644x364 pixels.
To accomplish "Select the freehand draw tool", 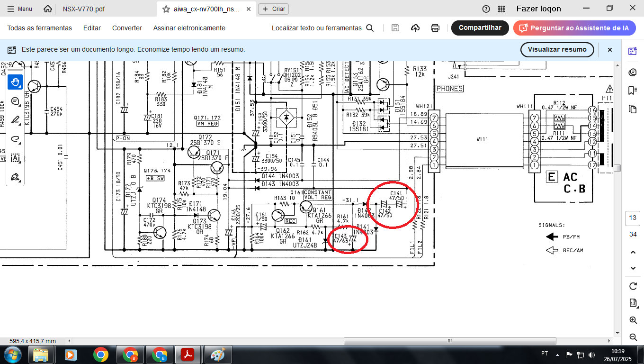I will click(15, 139).
